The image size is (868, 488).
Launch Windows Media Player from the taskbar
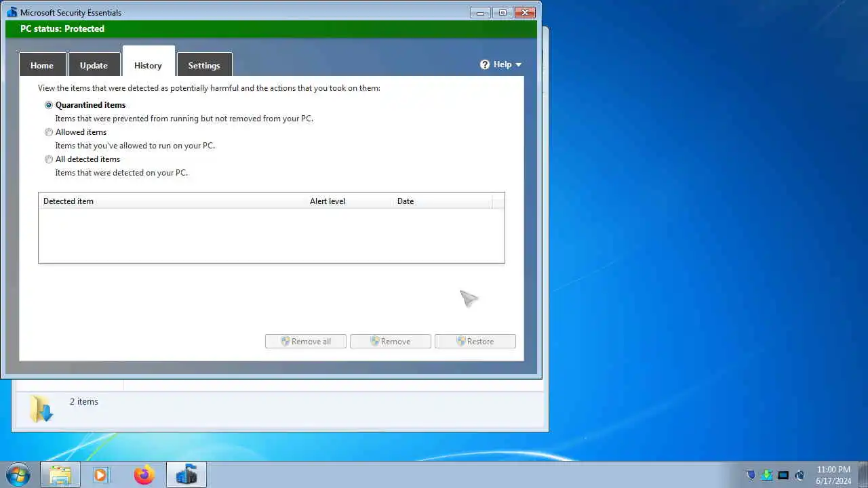(x=101, y=474)
